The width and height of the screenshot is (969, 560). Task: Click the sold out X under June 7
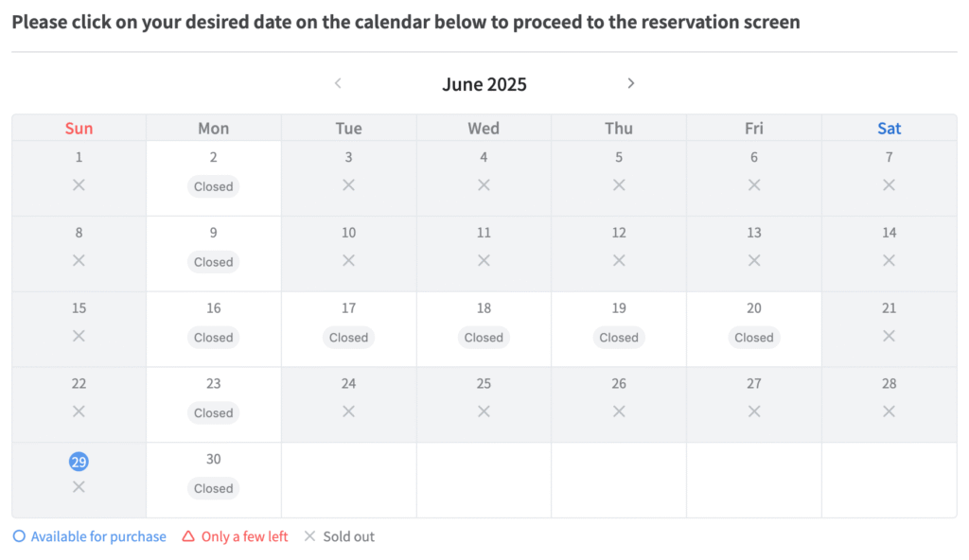coord(889,184)
